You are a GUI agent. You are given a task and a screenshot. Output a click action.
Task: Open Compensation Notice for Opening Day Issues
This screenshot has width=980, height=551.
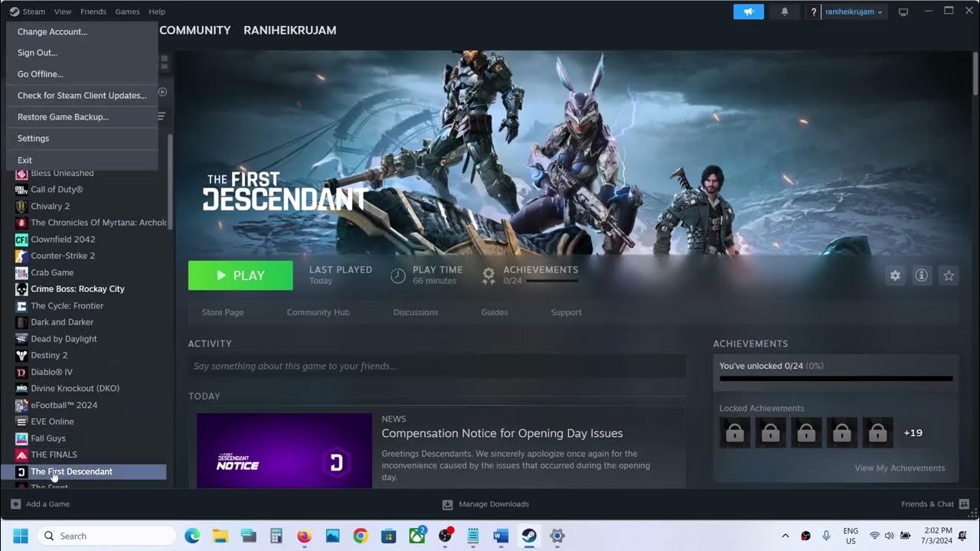click(x=502, y=433)
